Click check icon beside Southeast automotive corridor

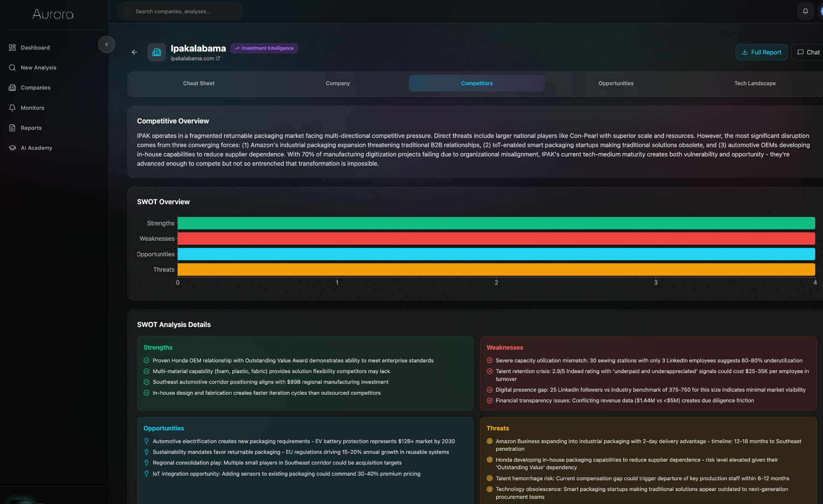(147, 382)
